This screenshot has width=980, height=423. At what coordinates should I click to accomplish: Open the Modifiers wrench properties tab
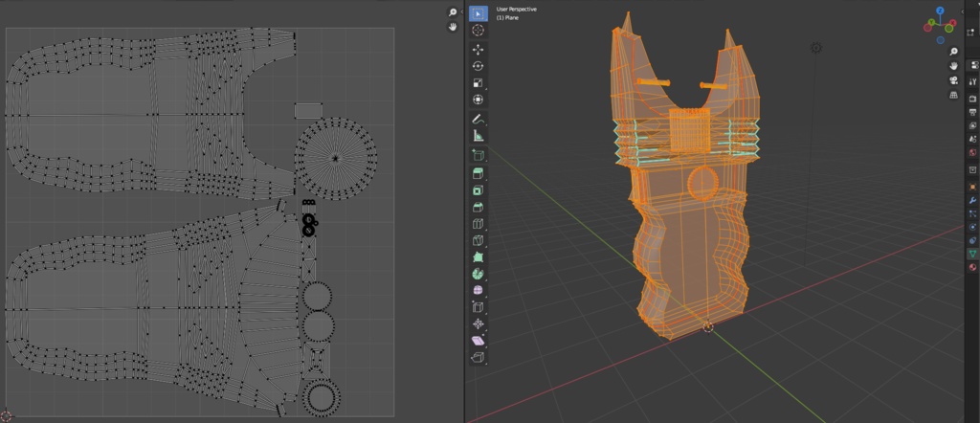tap(972, 202)
